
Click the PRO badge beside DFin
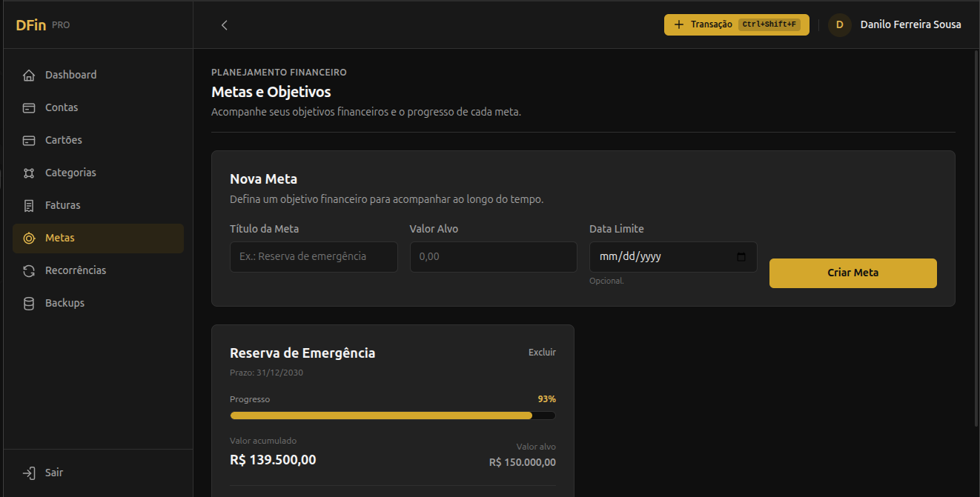point(61,25)
